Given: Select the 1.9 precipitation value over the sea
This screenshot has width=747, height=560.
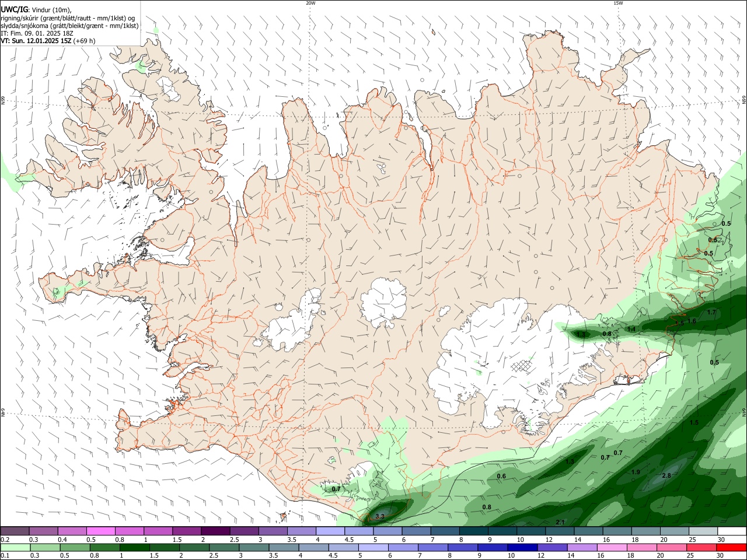Looking at the screenshot, I should (x=636, y=472).
